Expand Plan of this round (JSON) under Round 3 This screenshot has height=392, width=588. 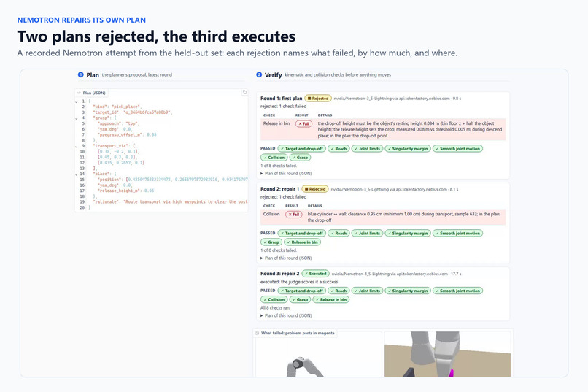click(286, 315)
